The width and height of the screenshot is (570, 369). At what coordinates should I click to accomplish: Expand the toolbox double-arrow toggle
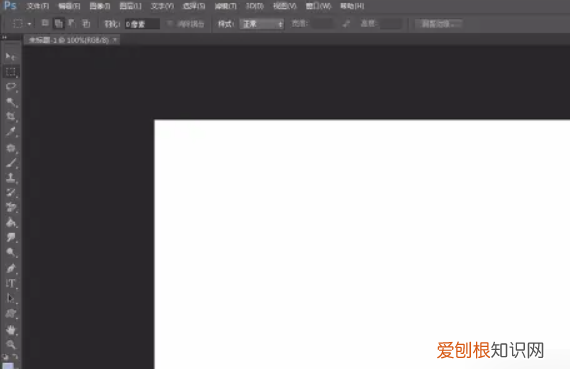click(4, 37)
